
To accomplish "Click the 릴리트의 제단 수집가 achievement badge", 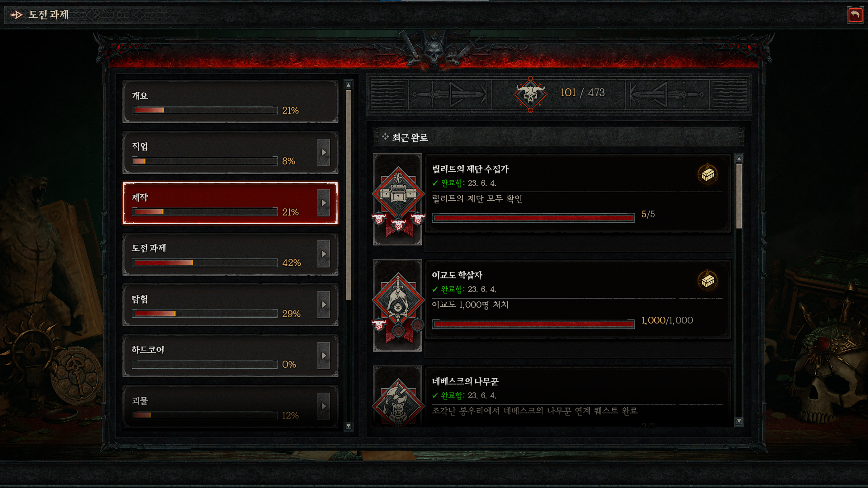I will pyautogui.click(x=398, y=200).
